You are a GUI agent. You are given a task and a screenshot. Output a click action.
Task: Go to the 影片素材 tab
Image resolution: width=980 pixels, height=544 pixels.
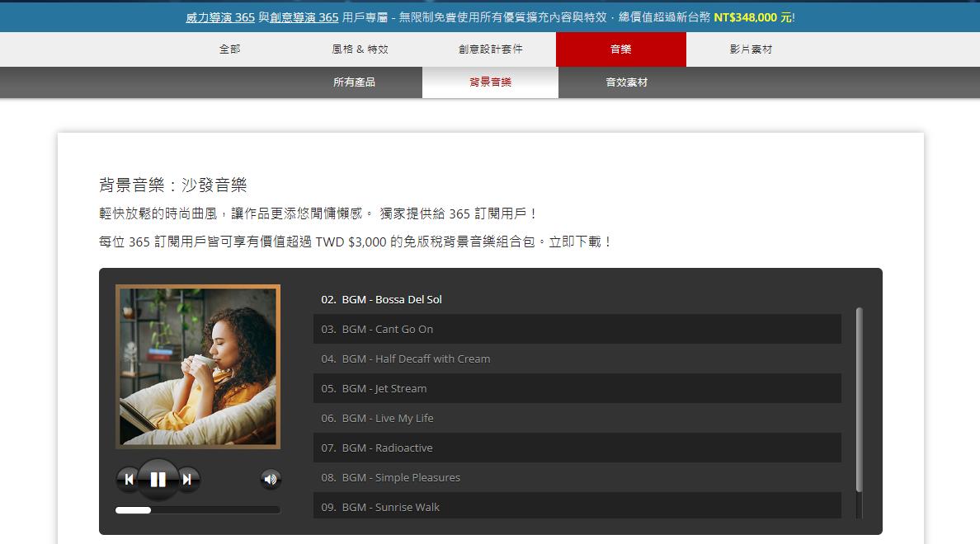click(x=751, y=49)
